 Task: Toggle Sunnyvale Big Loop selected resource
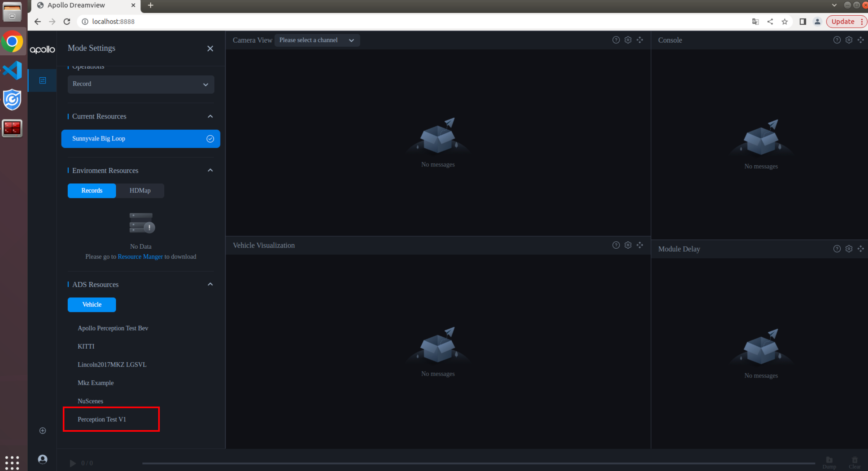(x=140, y=139)
